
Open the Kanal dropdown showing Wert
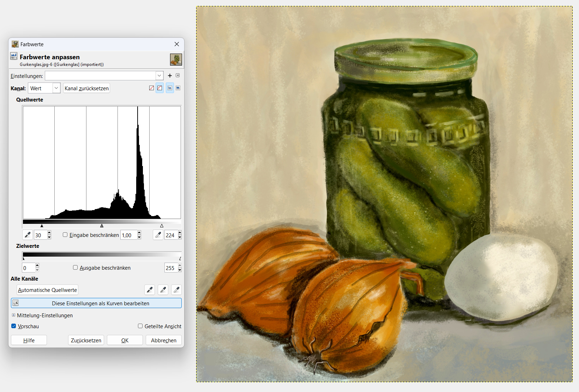(56, 88)
